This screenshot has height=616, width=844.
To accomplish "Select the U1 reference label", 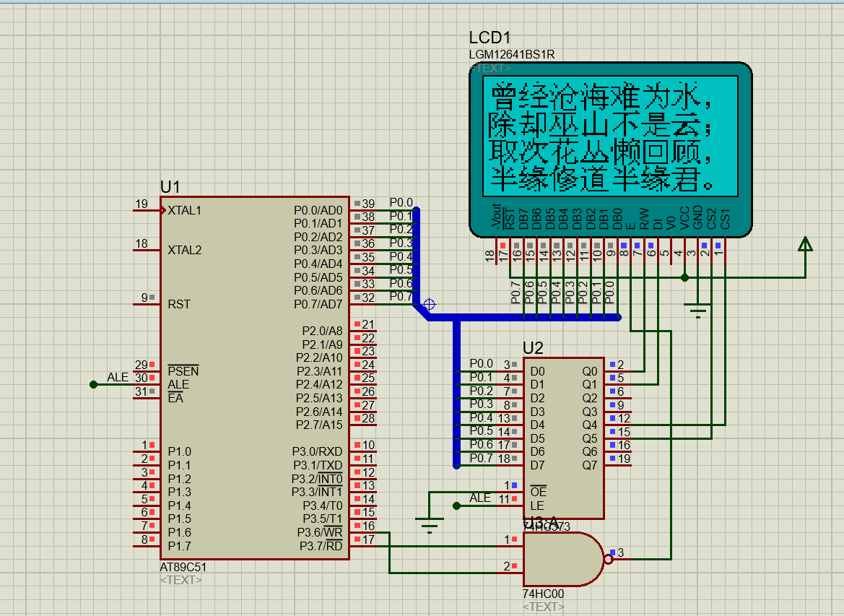I will [170, 187].
